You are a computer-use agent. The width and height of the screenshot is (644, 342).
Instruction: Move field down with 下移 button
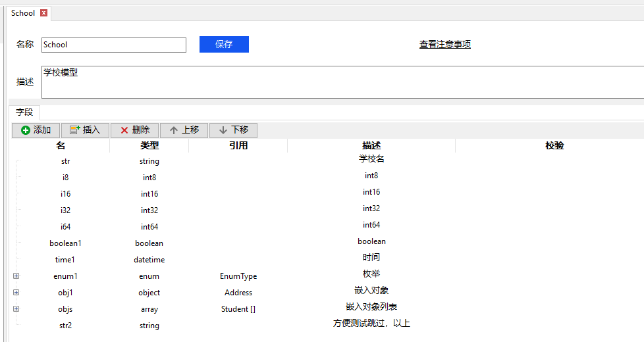[233, 130]
